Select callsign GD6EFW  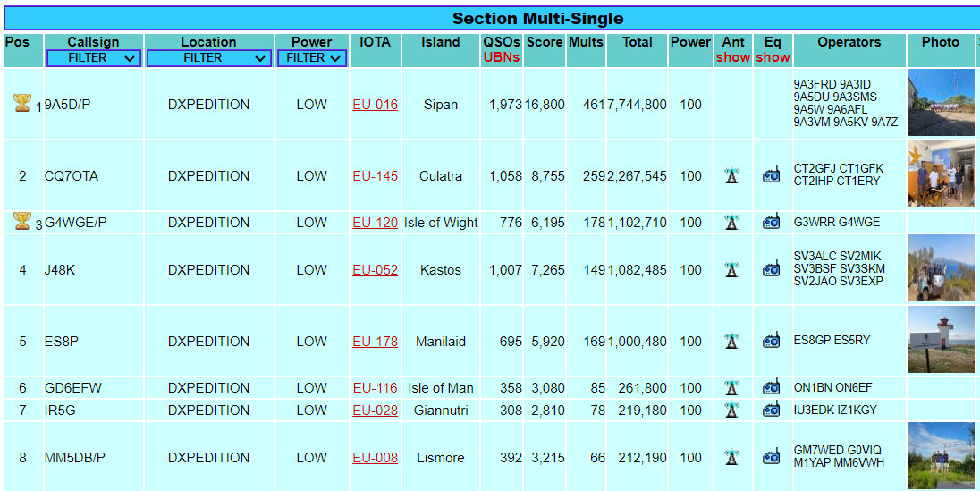pyautogui.click(x=73, y=388)
